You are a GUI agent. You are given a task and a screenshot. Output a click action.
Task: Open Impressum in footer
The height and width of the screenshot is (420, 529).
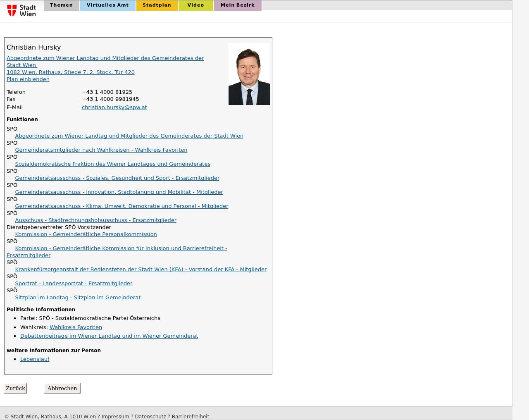(115, 417)
